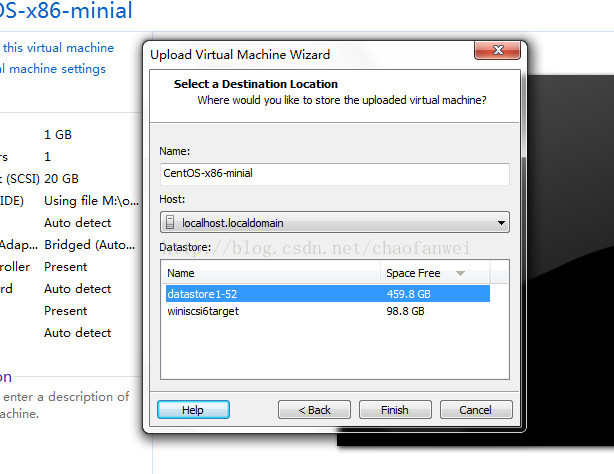Select the datastore1-52 datastore row
614x474 pixels.
click(327, 294)
